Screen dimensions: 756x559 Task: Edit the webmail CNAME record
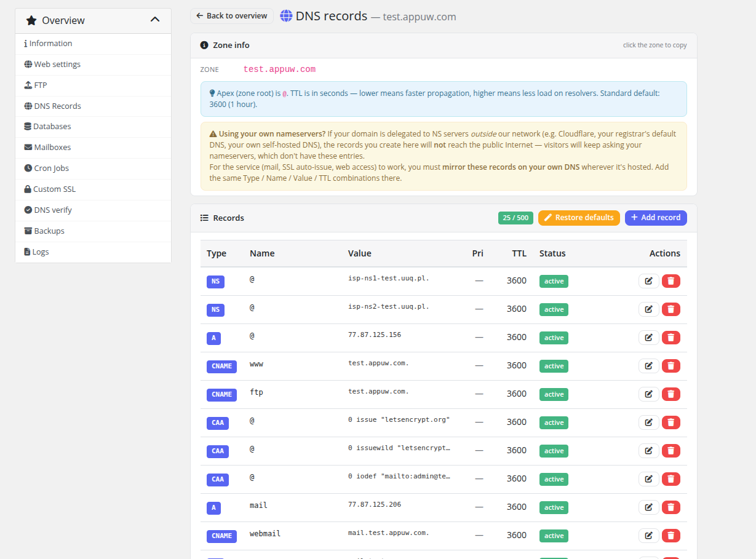pos(648,536)
